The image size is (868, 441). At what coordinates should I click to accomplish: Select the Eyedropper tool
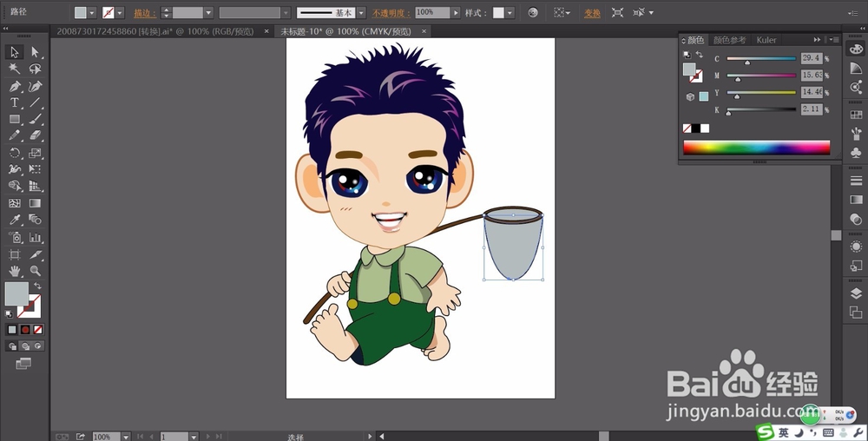click(x=15, y=220)
